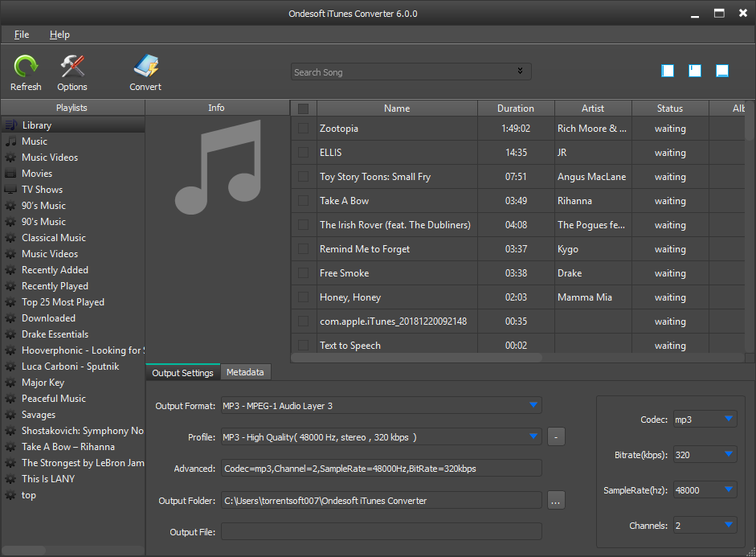Switch to the Output Settings tab
This screenshot has height=557, width=756.
point(182,372)
